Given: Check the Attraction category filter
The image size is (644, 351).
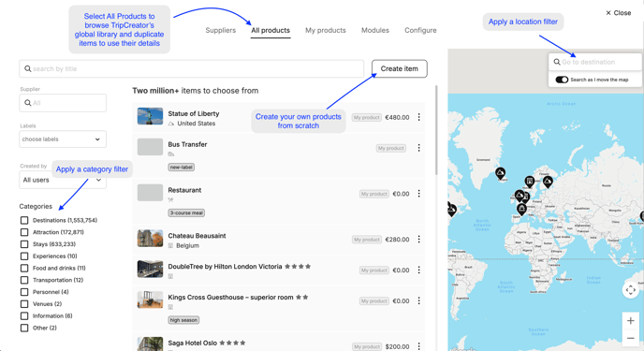Looking at the screenshot, I should click(24, 232).
